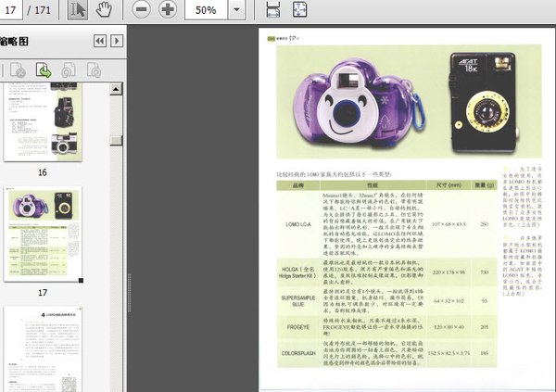
Task: Click the page 16 label
Action: click(43, 172)
